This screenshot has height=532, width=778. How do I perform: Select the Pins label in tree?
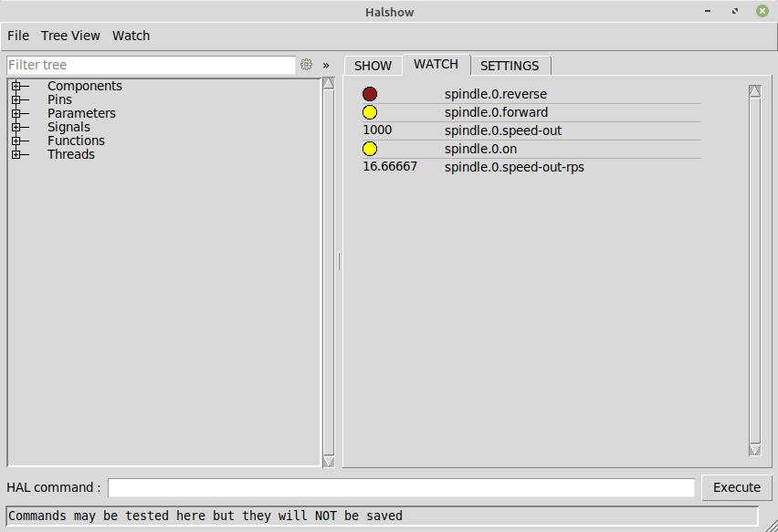[59, 99]
